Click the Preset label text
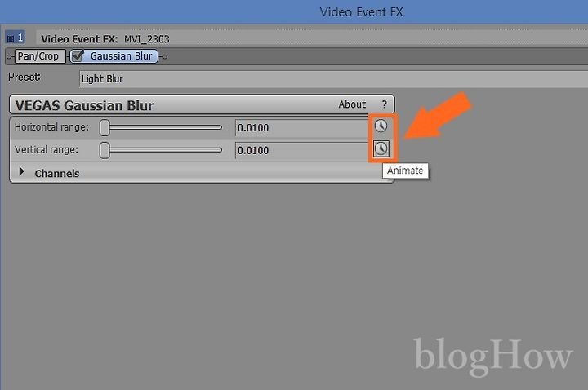 [x=24, y=78]
